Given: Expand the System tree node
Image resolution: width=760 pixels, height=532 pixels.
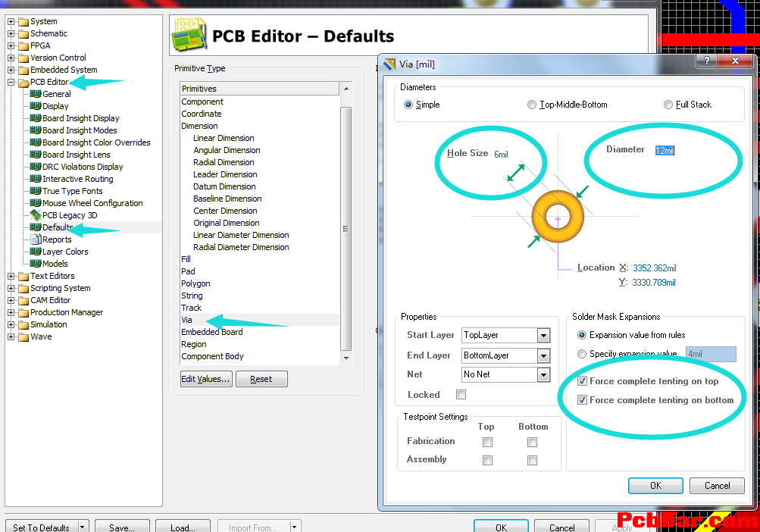Looking at the screenshot, I should tap(11, 22).
